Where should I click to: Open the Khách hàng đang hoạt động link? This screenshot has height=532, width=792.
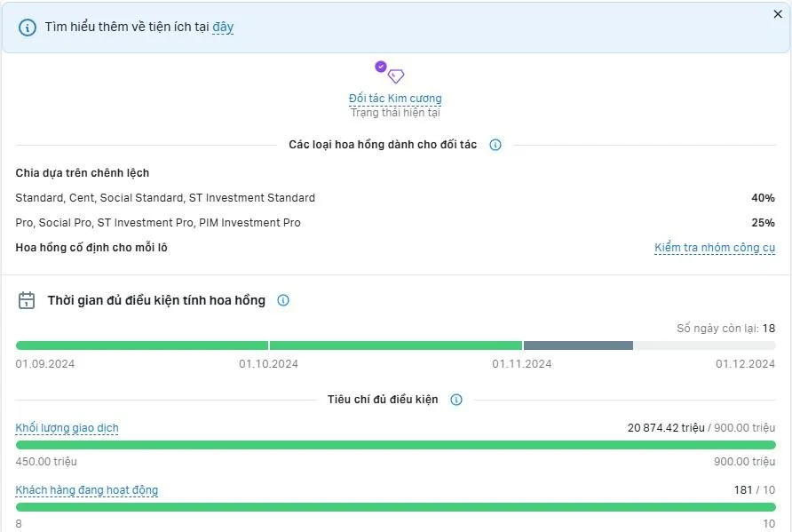(86, 489)
